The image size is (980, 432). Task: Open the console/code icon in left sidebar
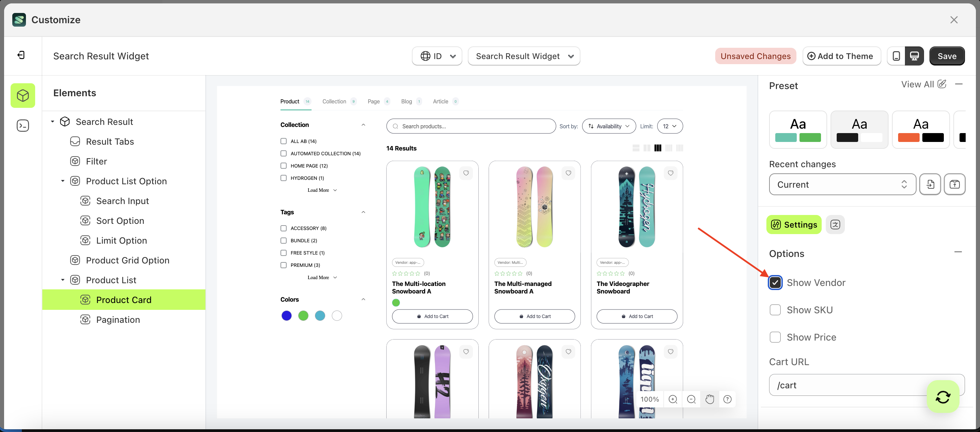click(23, 126)
